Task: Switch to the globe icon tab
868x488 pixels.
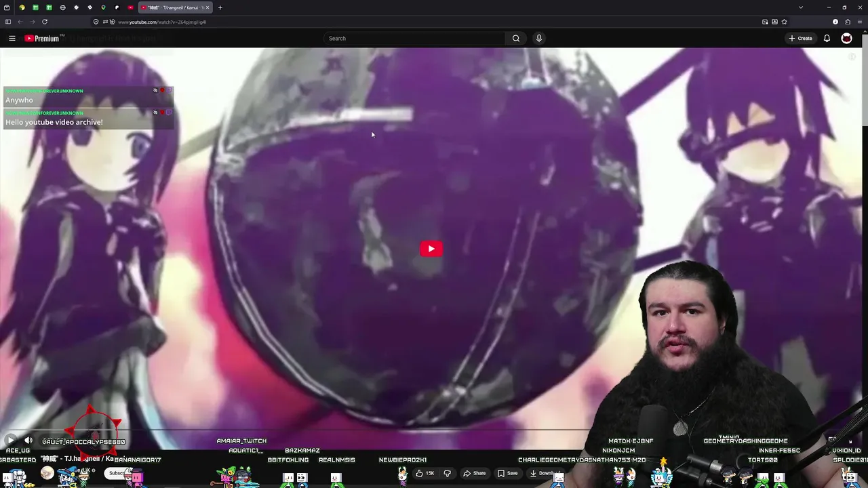Action: click(x=62, y=7)
